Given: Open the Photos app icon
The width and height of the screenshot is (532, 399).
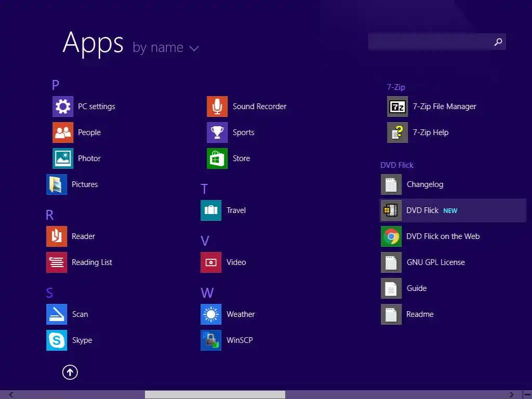Looking at the screenshot, I should pyautogui.click(x=63, y=158).
